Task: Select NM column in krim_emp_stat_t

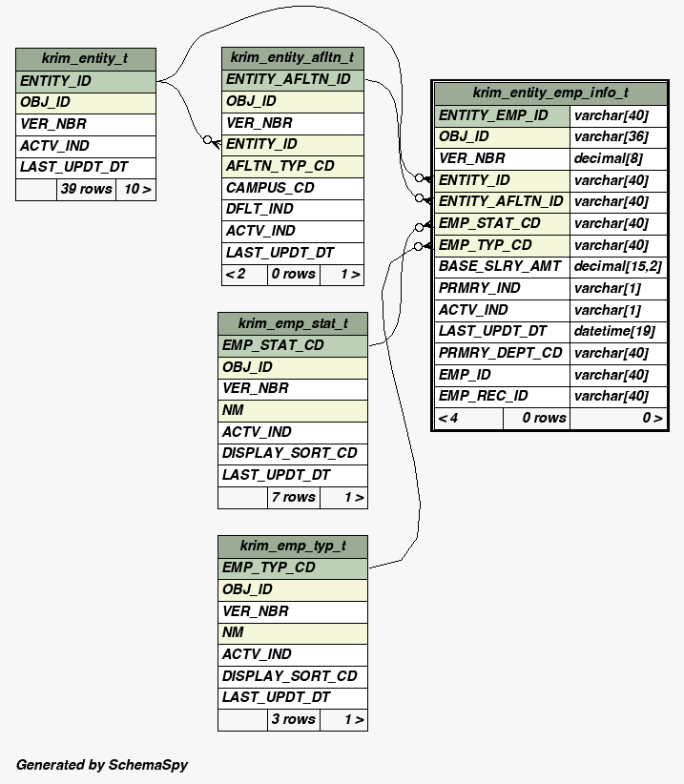Action: [x=293, y=411]
